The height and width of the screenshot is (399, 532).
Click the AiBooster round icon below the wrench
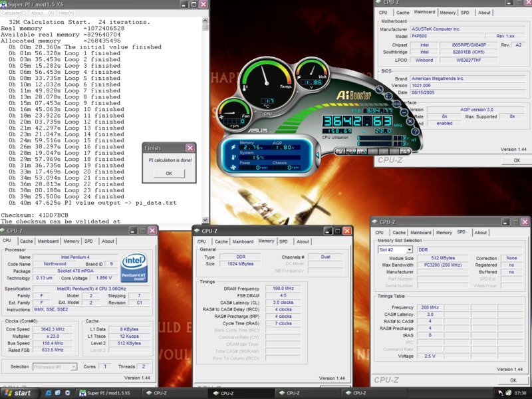click(x=388, y=96)
